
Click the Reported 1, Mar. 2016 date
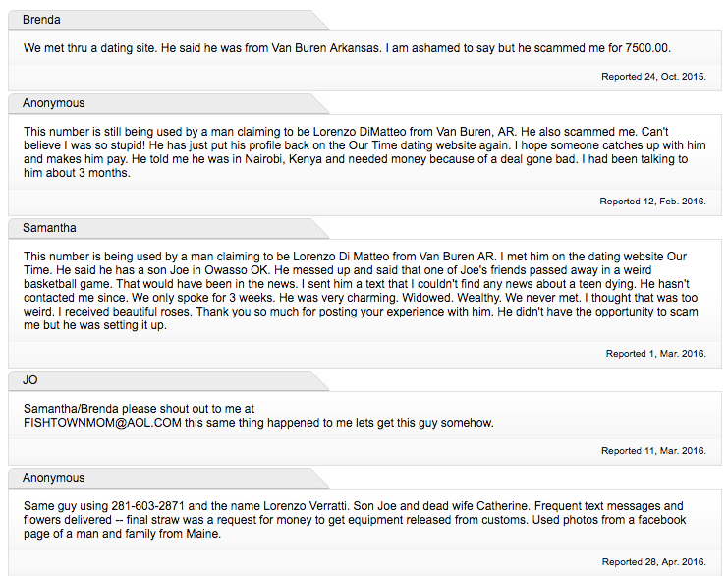(655, 354)
